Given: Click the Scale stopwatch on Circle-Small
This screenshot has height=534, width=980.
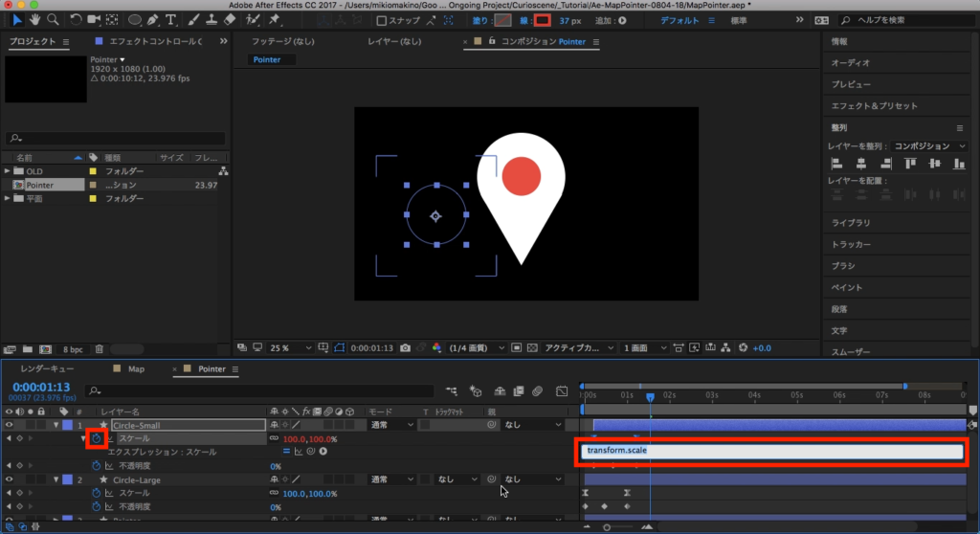Looking at the screenshot, I should click(x=97, y=438).
